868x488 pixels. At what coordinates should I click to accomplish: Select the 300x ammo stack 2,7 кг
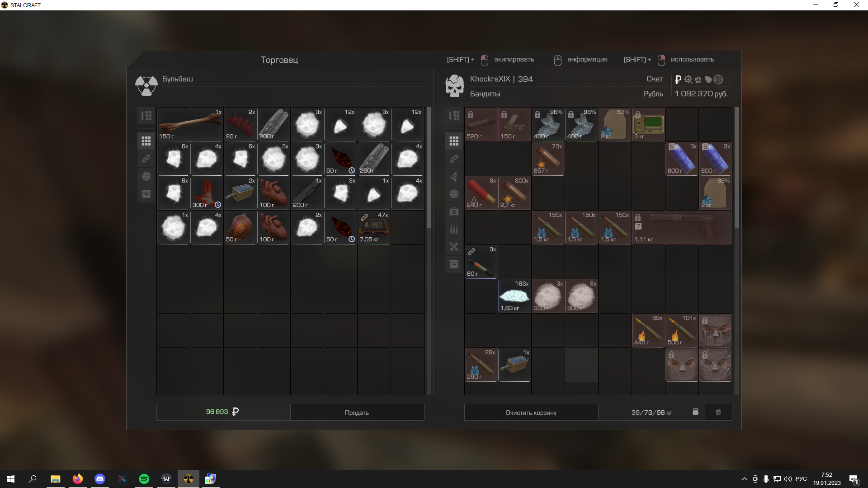[514, 193]
